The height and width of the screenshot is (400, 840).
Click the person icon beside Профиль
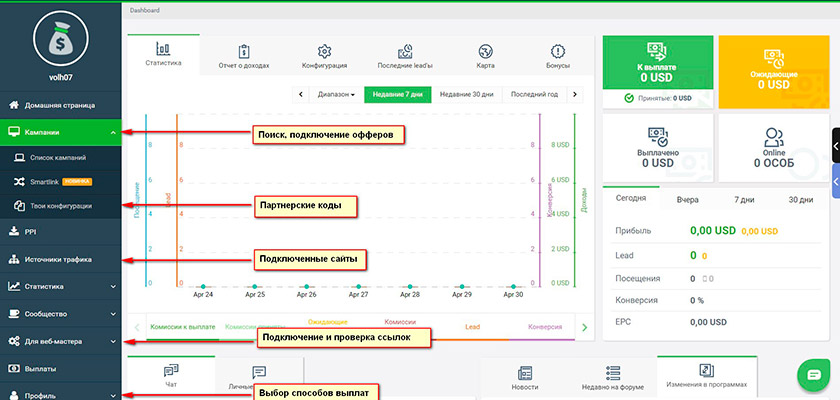(14, 395)
